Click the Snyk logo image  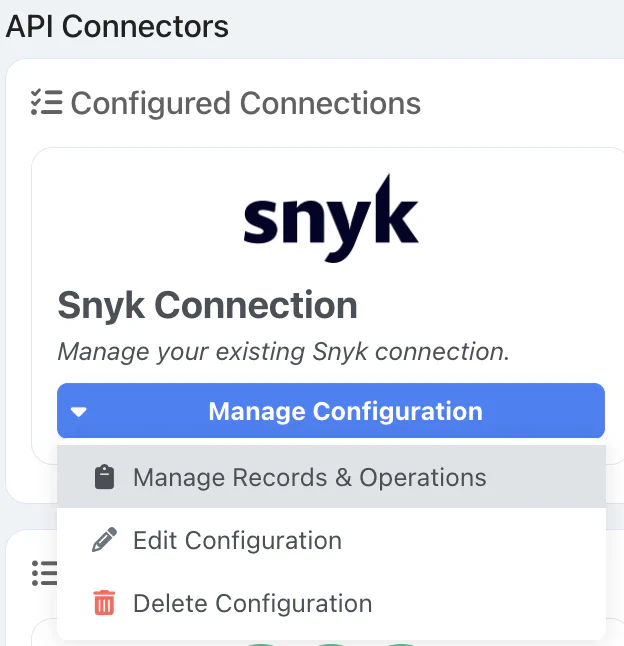click(x=331, y=219)
